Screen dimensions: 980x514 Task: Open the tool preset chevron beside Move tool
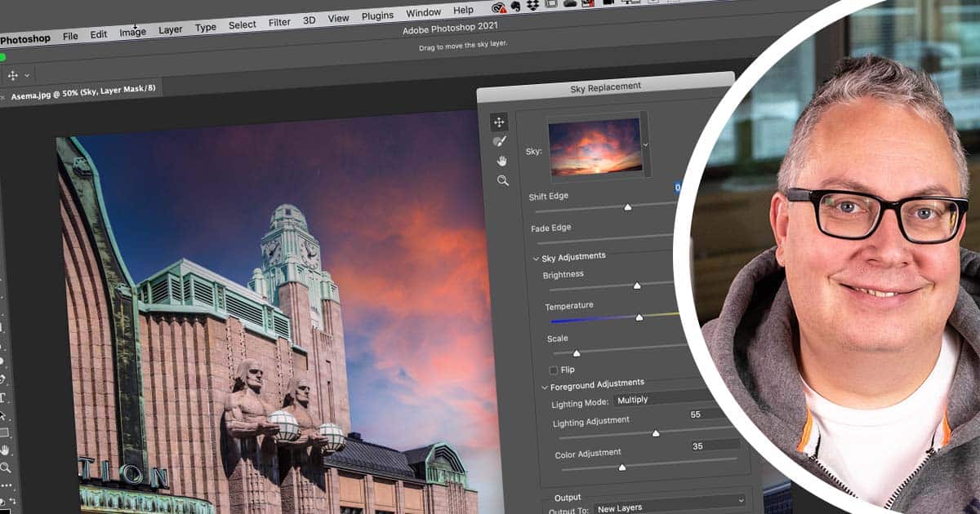(x=27, y=75)
